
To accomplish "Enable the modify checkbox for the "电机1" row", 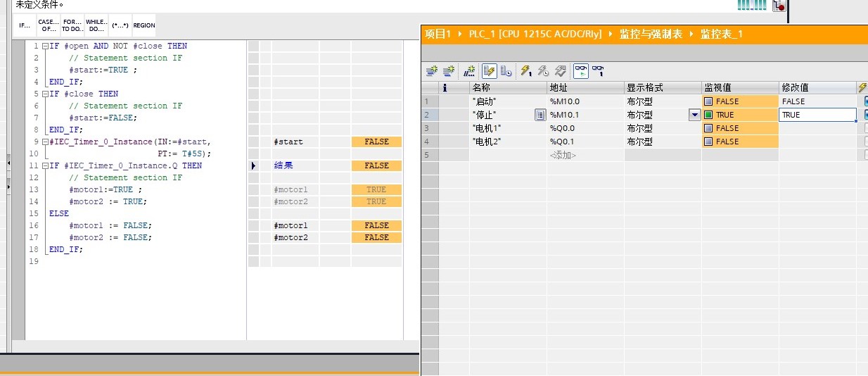I will click(864, 128).
